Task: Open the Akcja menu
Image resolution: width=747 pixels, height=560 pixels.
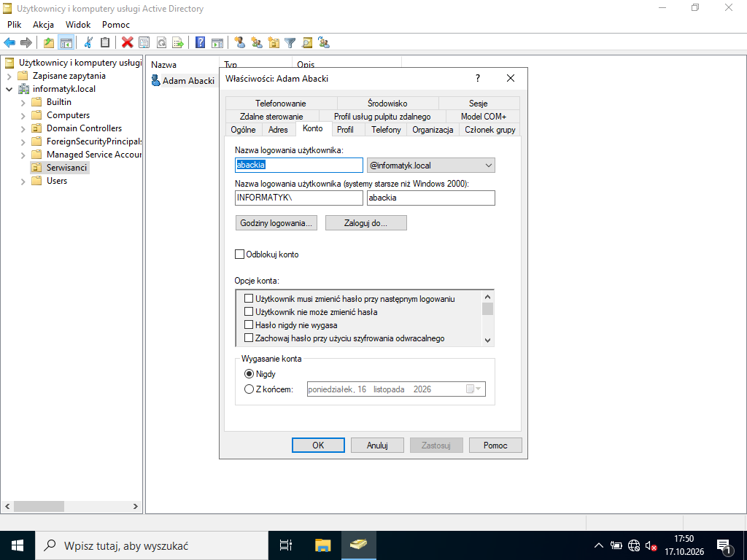Action: 43,25
